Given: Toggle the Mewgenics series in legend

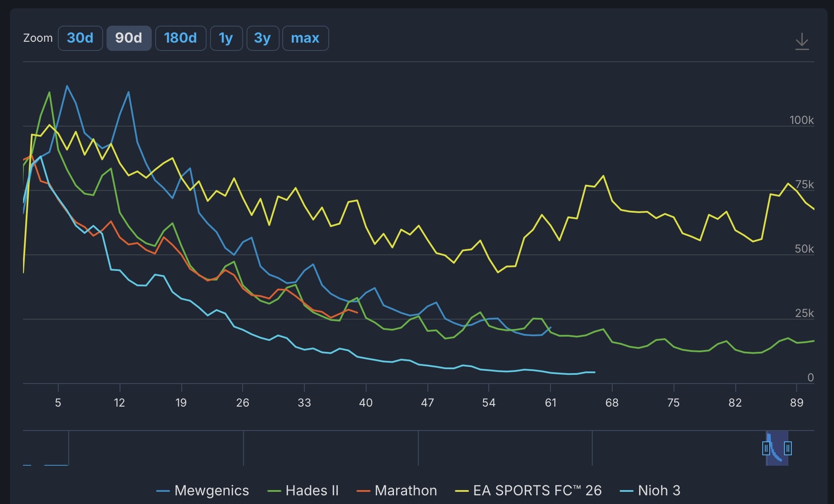Looking at the screenshot, I should pyautogui.click(x=203, y=491).
